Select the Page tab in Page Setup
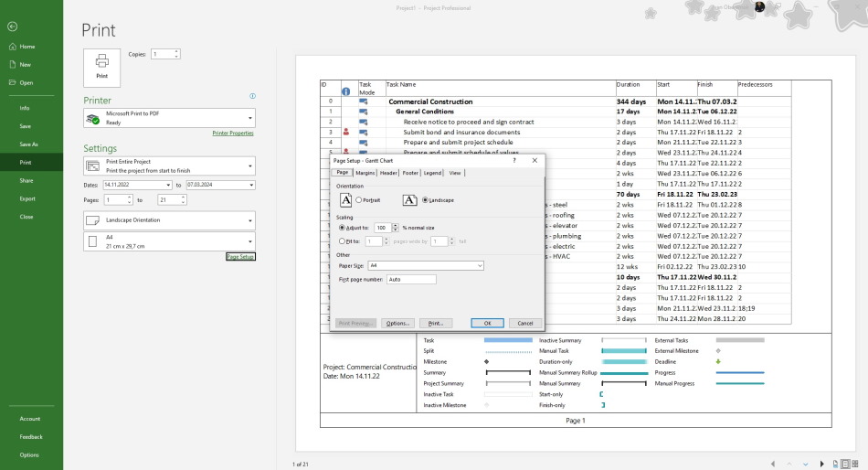 [x=343, y=173]
